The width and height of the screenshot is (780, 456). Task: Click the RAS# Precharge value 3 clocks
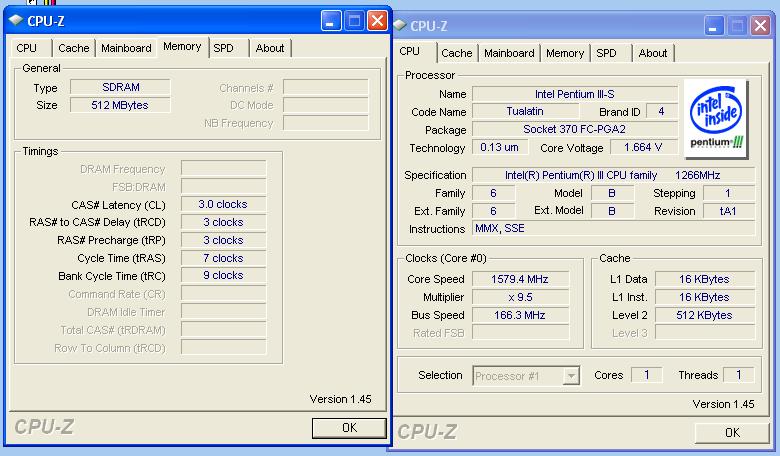tap(223, 240)
